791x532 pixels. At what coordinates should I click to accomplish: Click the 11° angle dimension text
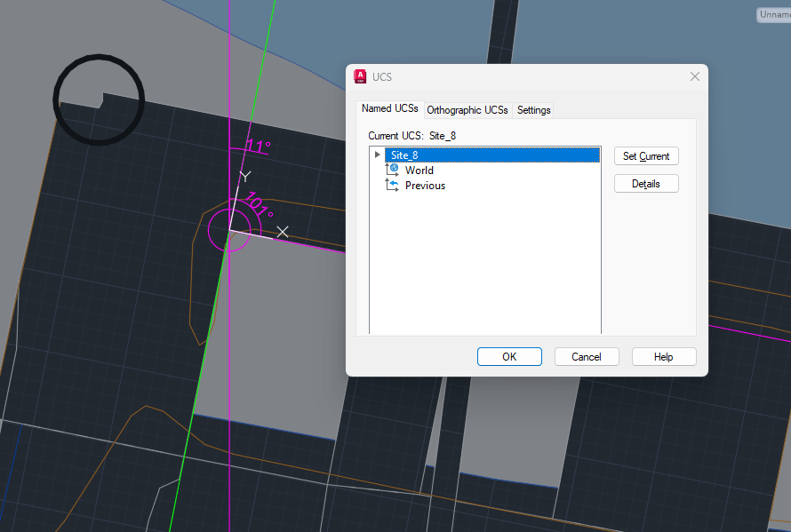tap(259, 147)
